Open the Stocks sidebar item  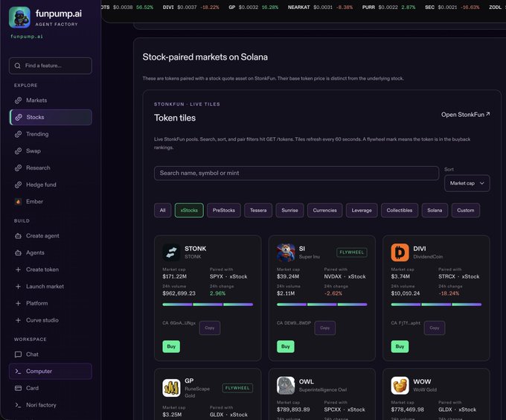click(x=51, y=117)
